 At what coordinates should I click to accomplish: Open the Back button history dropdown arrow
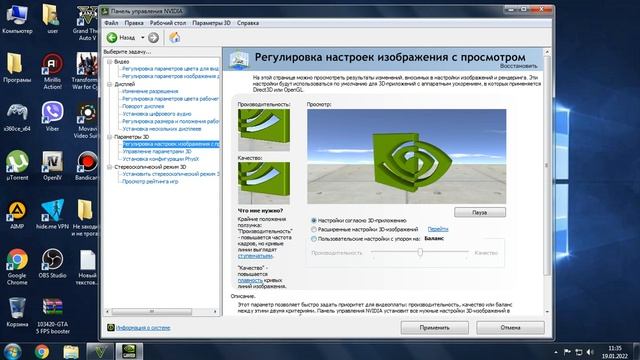142,38
